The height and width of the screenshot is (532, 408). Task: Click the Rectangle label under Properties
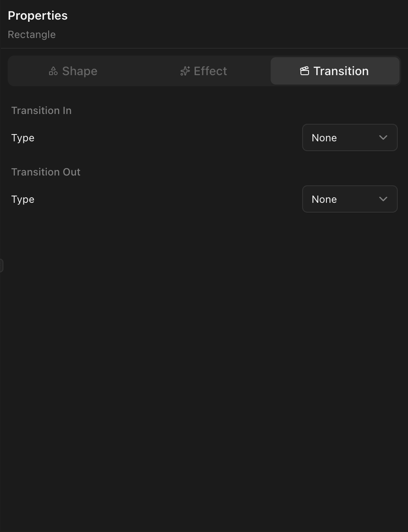click(32, 35)
